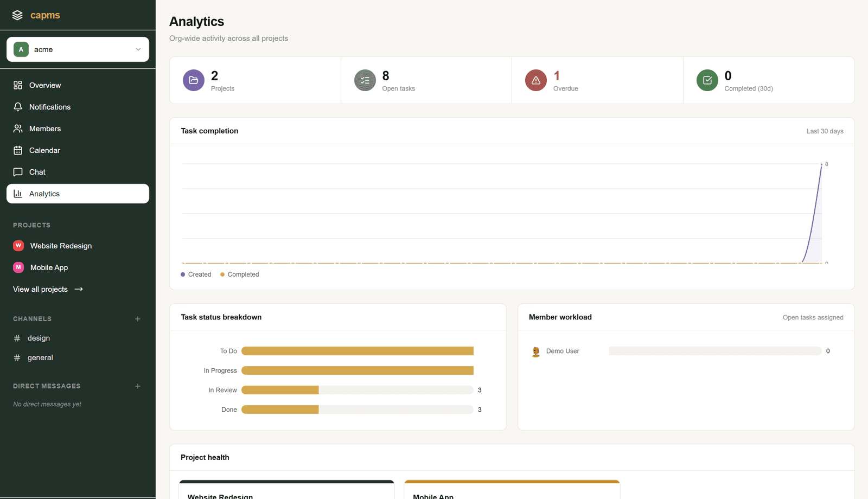Image resolution: width=868 pixels, height=499 pixels.
Task: Click the Project health heading
Action: 205,457
